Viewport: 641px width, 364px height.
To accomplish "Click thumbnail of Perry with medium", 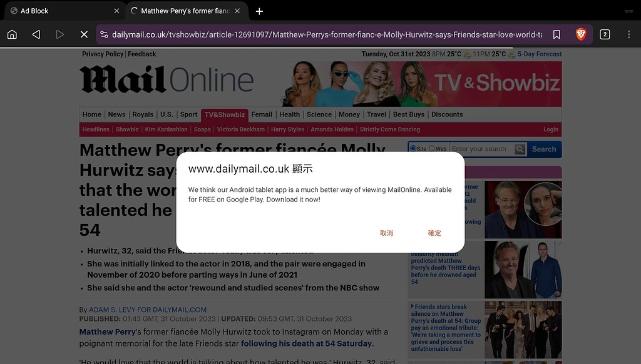I will [x=523, y=270].
